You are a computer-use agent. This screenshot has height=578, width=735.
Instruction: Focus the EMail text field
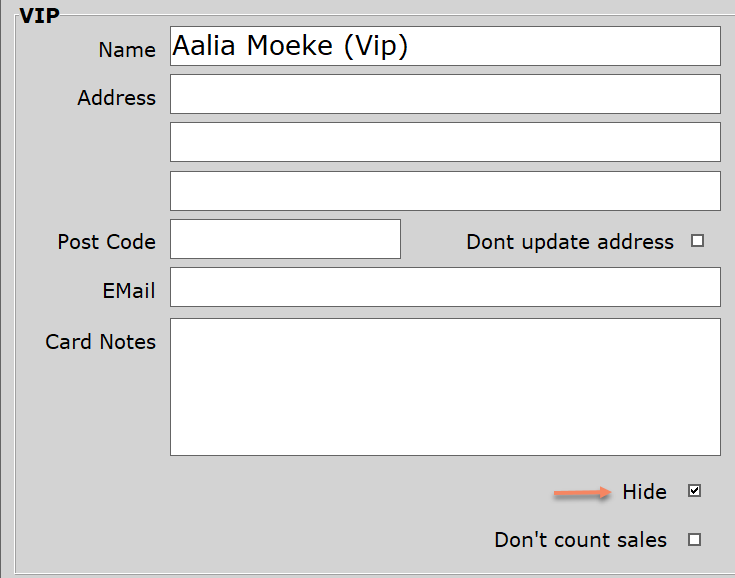pyautogui.click(x=445, y=287)
